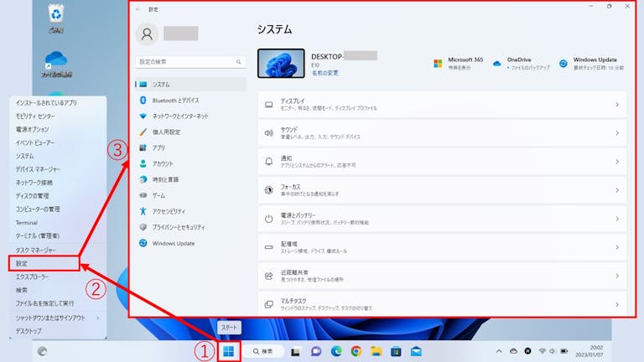Select Bluetooth とデバイス in sidebar
Viewport: 644px width, 362px height.
pyautogui.click(x=190, y=101)
